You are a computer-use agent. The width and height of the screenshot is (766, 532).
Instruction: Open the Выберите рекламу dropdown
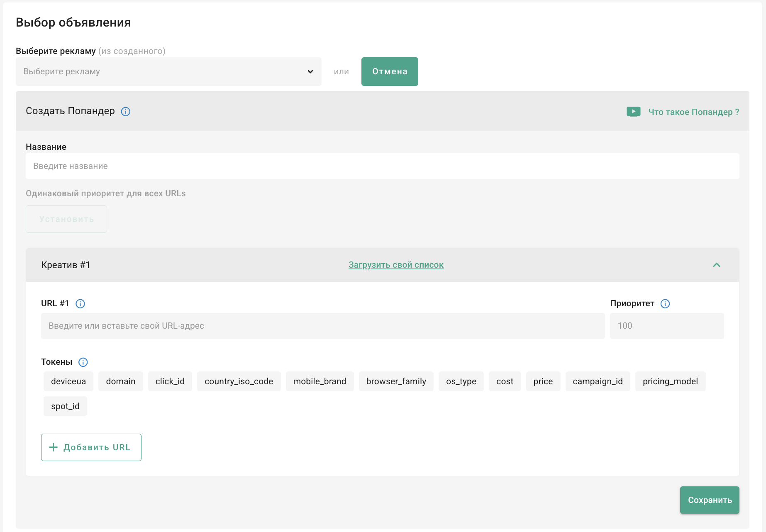click(x=168, y=71)
